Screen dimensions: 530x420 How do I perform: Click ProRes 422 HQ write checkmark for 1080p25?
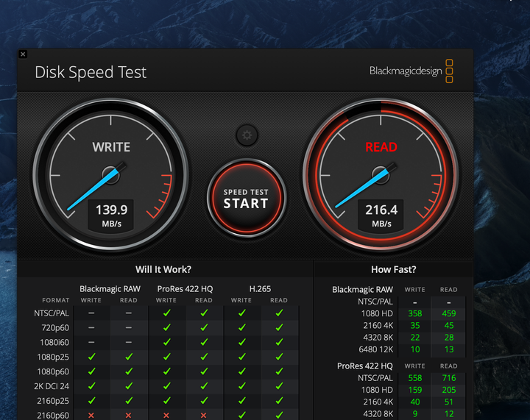166,357
